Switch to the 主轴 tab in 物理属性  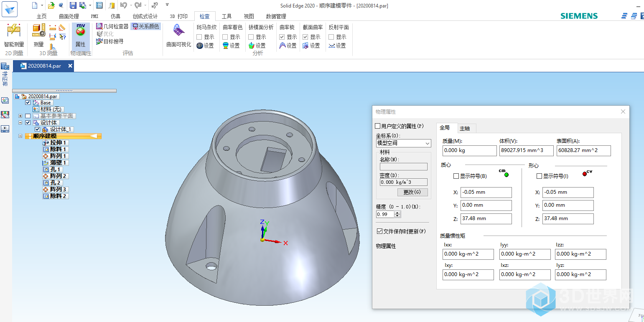[x=465, y=128]
